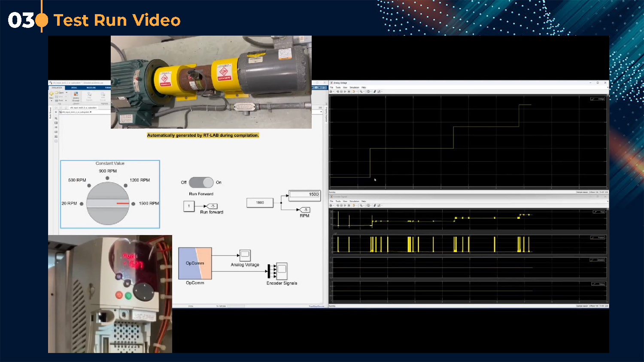Open the OpComm block
The image size is (644, 362).
point(195,263)
